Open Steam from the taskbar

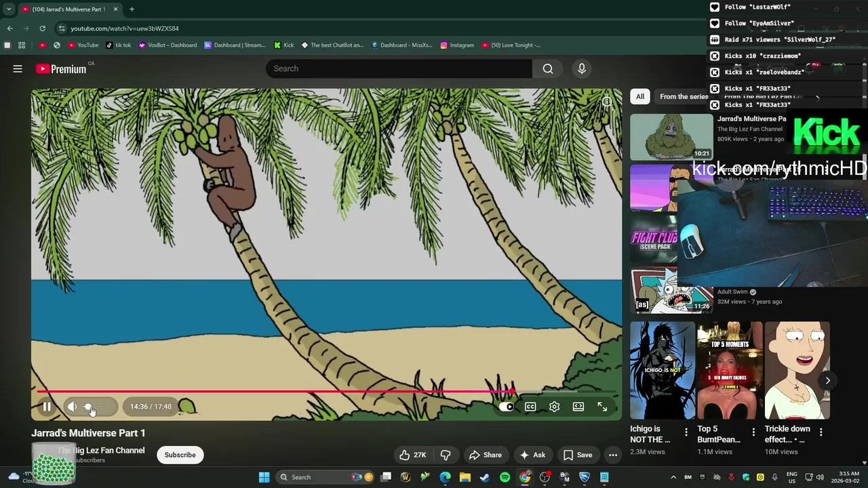pyautogui.click(x=485, y=477)
